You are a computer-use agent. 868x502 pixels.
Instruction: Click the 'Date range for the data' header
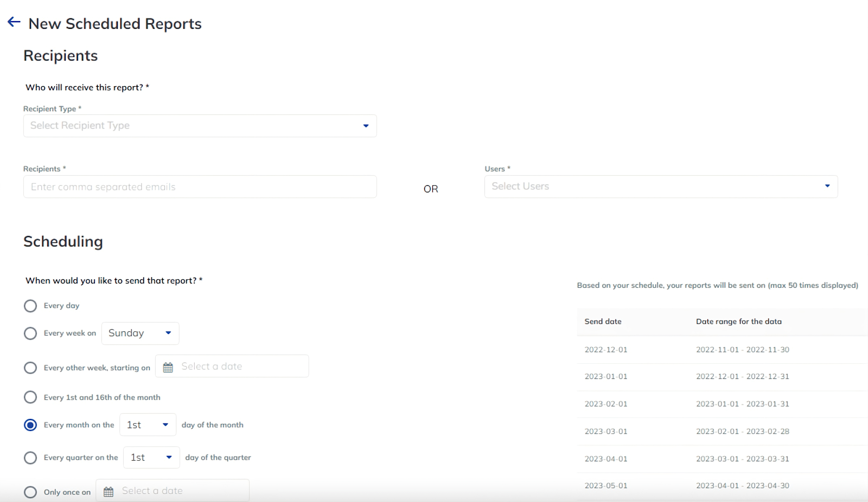[x=738, y=321]
